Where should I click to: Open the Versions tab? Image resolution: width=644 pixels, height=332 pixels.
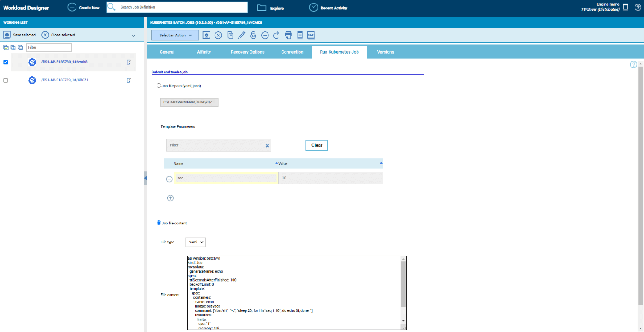point(385,52)
